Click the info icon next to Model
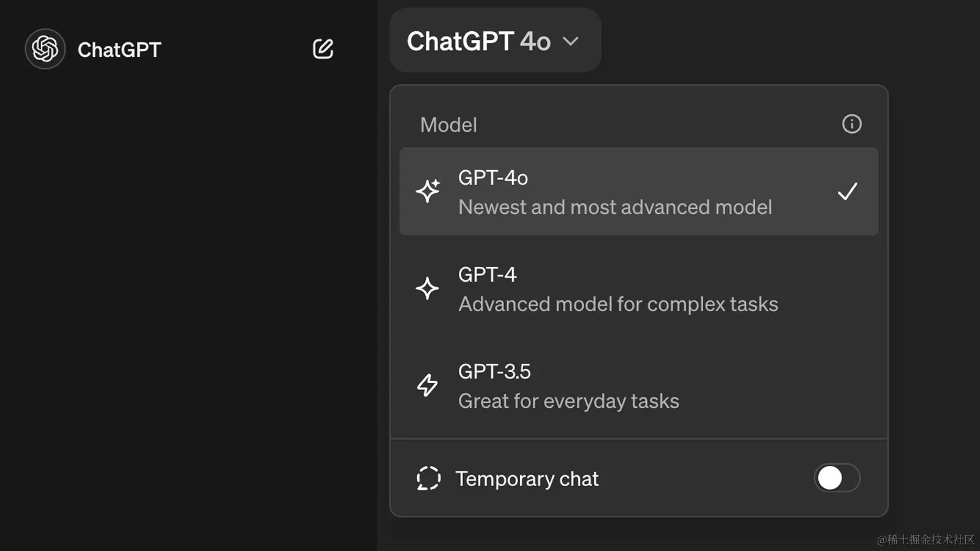This screenshot has height=551, width=980. [x=851, y=124]
